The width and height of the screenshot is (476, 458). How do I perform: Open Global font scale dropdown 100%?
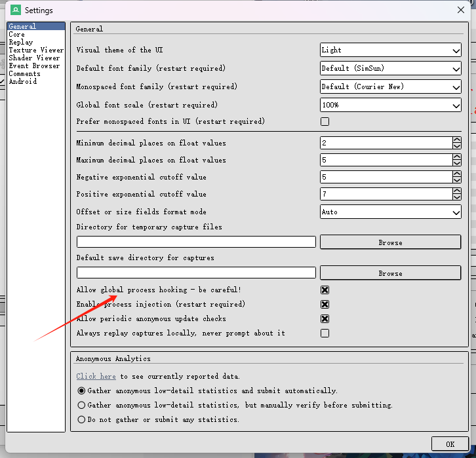coord(391,105)
